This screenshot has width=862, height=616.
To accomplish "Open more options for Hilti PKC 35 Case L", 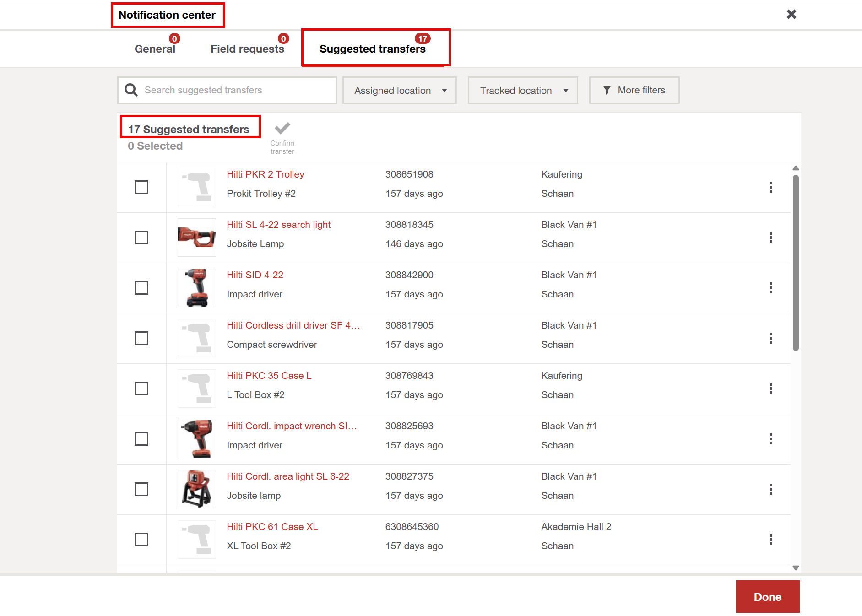I will [771, 389].
